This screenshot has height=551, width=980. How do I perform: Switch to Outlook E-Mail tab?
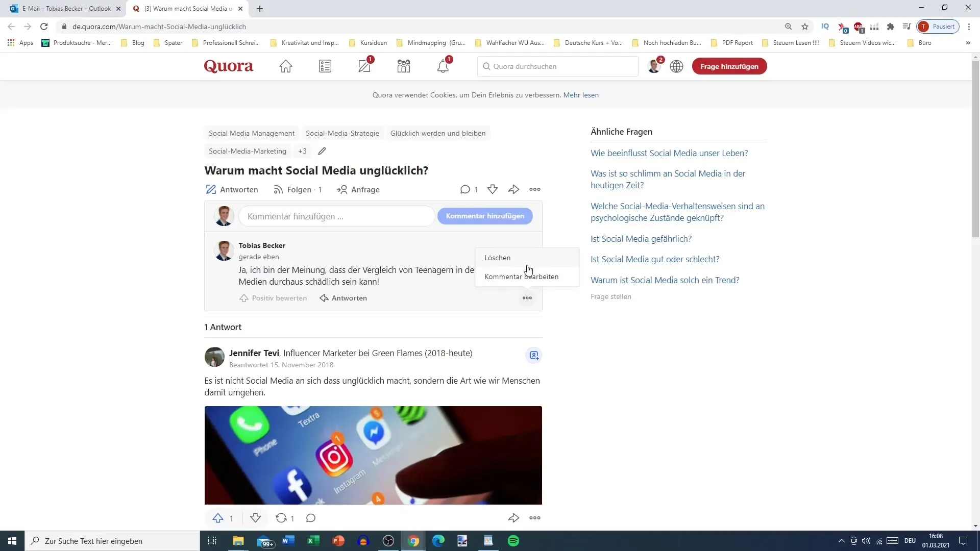(66, 9)
